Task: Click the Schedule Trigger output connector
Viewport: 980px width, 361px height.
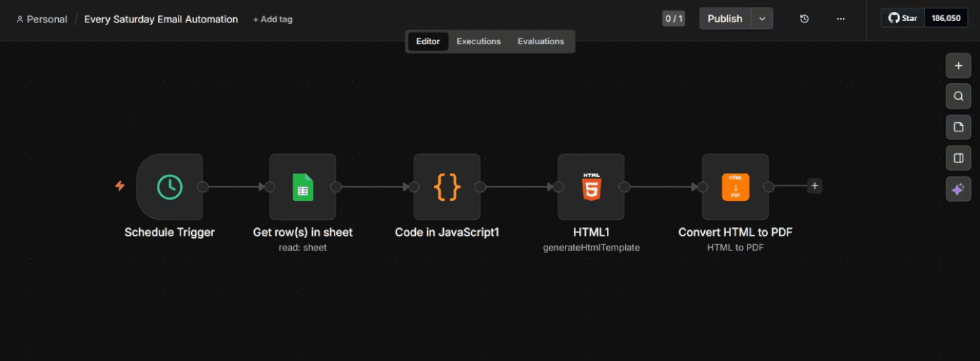Action: tap(202, 187)
